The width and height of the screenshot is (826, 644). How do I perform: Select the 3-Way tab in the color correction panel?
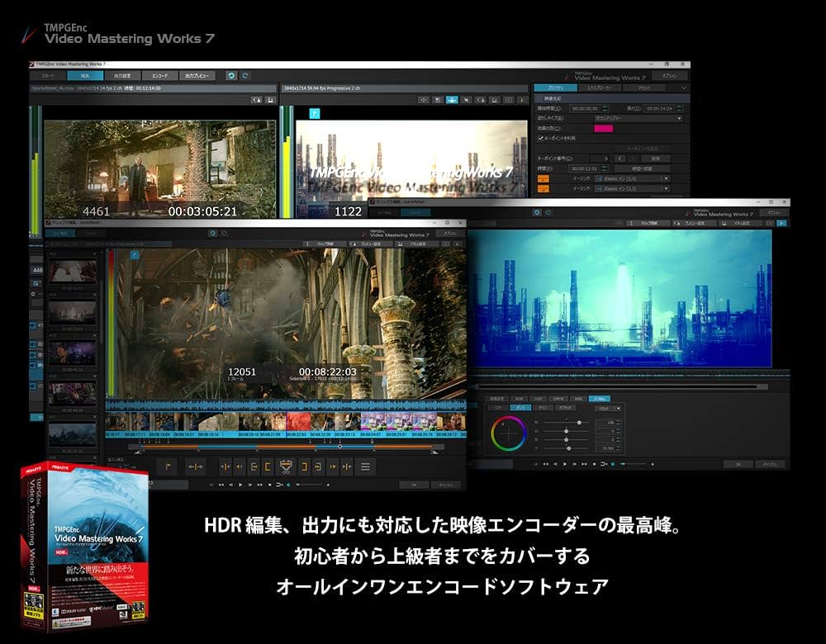(x=600, y=399)
